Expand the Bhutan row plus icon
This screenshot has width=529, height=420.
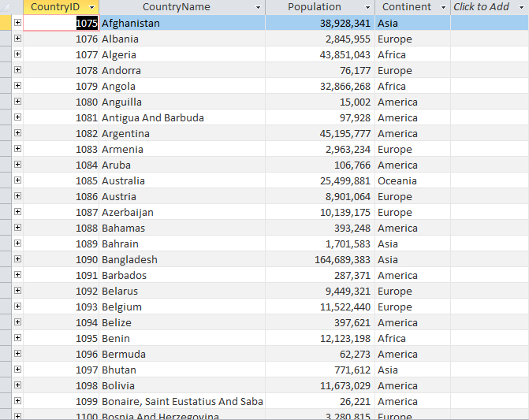click(x=17, y=370)
